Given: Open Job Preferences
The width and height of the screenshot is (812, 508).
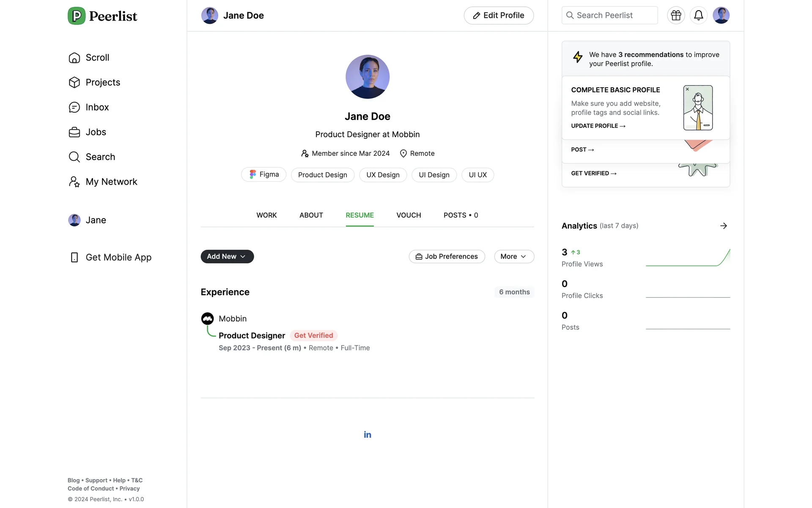Looking at the screenshot, I should [x=447, y=257].
